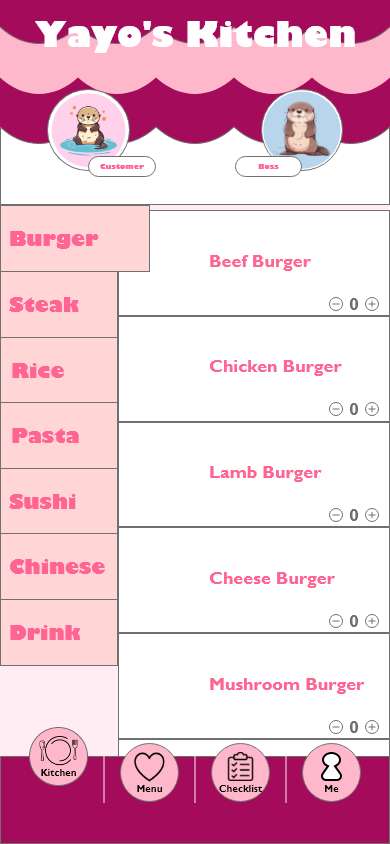
Task: Choose the Drink category tab
Action: pos(59,632)
